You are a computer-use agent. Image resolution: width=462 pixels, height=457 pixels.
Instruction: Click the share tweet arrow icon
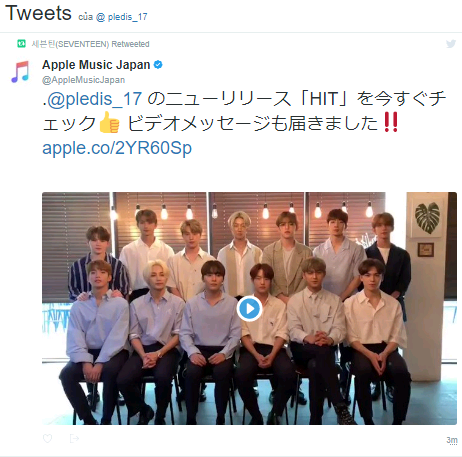[x=74, y=438]
